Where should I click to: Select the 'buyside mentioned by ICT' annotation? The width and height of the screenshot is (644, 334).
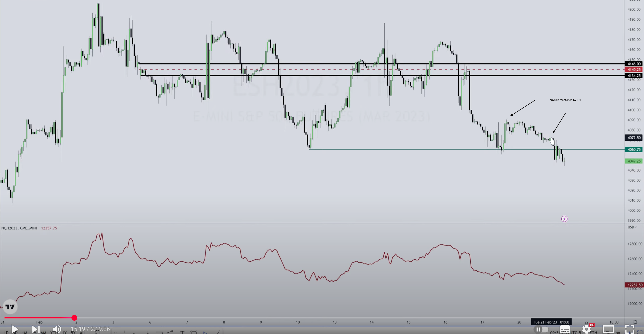point(565,100)
